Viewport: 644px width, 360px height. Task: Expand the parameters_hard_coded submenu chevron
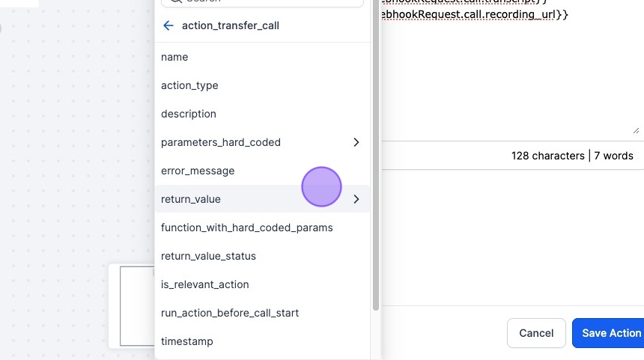[x=356, y=142]
